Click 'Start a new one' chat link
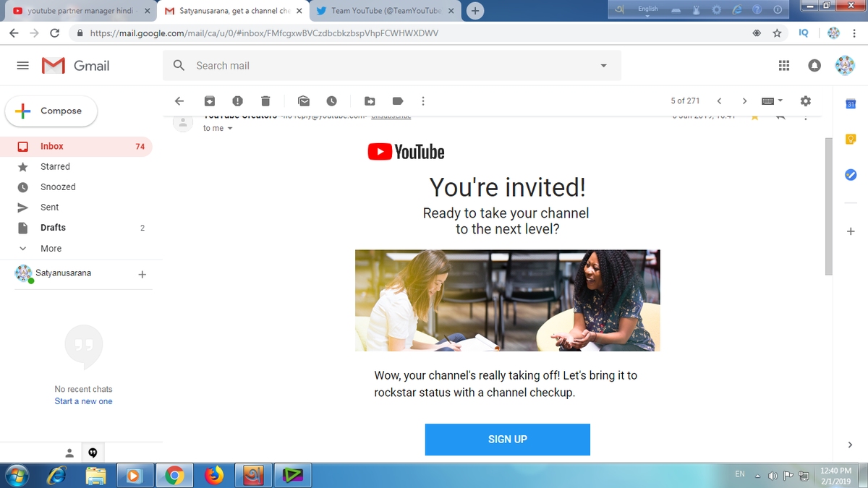Image resolution: width=868 pixels, height=488 pixels. 83,401
